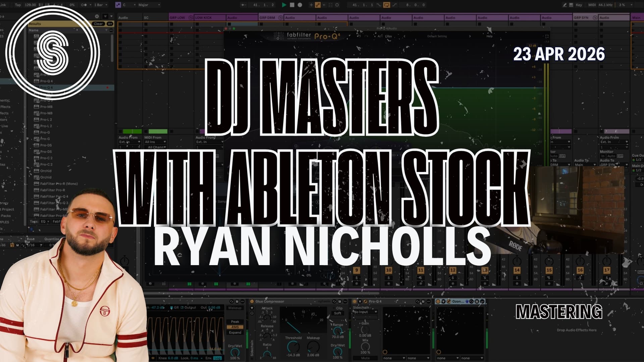Toggle the MIDI mapping mode button
This screenshot has width=644, height=362.
(x=592, y=5)
